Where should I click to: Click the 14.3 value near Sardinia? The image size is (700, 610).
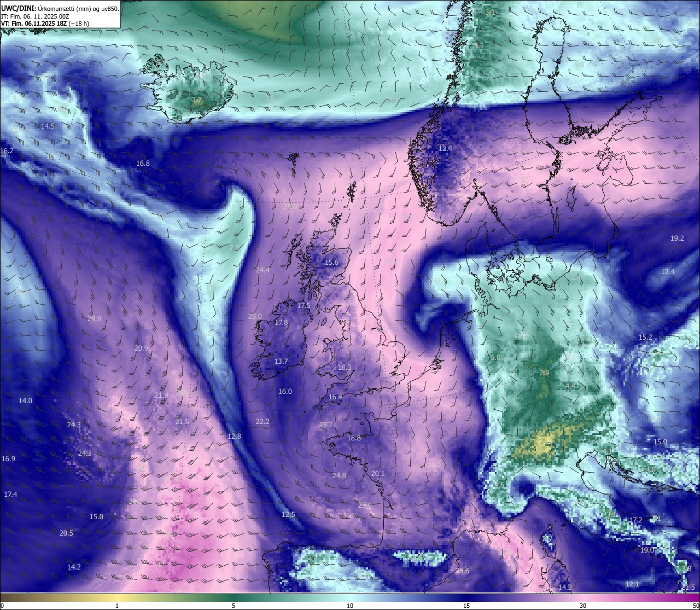click(565, 587)
